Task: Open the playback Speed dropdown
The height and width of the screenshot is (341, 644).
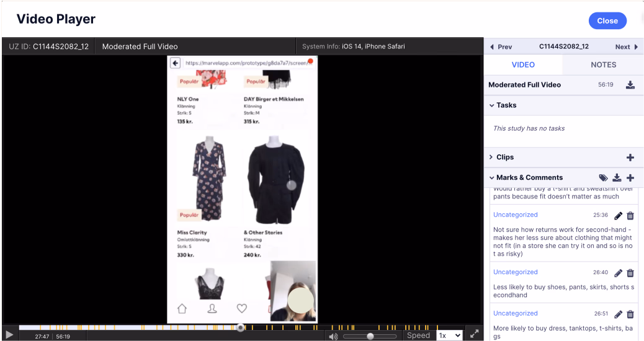Action: tap(449, 335)
